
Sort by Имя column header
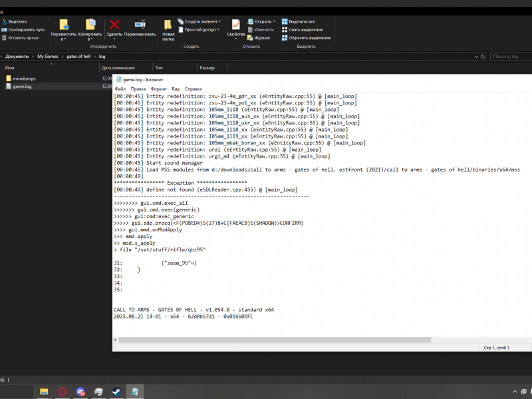(51, 68)
